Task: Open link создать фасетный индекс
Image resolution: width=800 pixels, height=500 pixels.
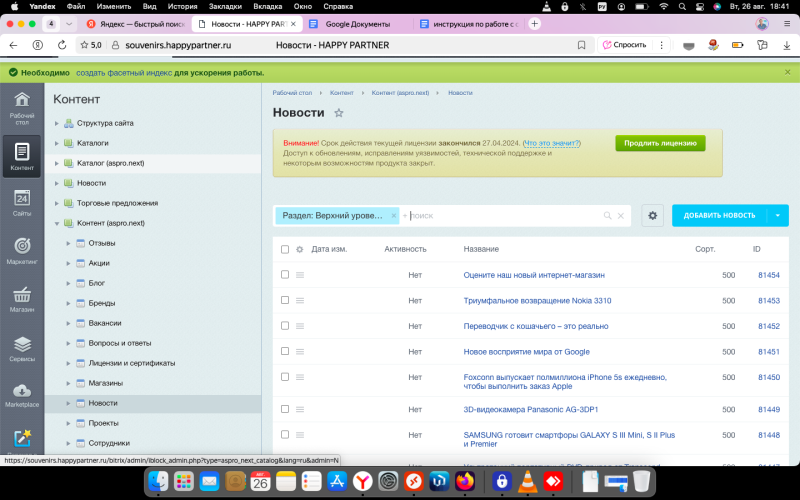Action: coord(124,72)
